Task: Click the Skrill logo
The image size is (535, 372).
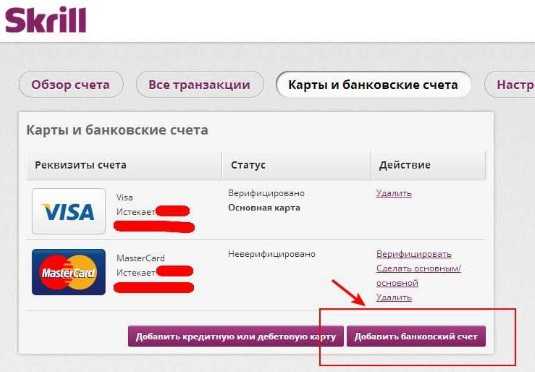Action: tap(46, 20)
